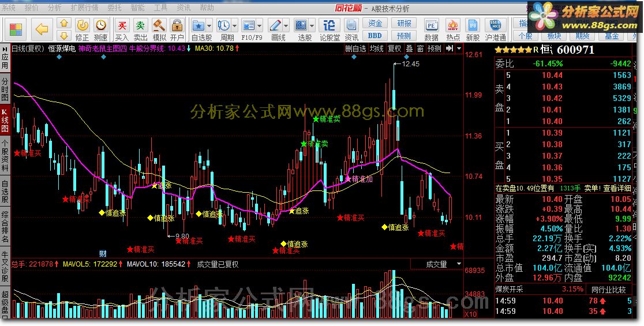Click the 同行业比较 link
Image resolution: width=644 pixels, height=326 pixels.
point(609,290)
